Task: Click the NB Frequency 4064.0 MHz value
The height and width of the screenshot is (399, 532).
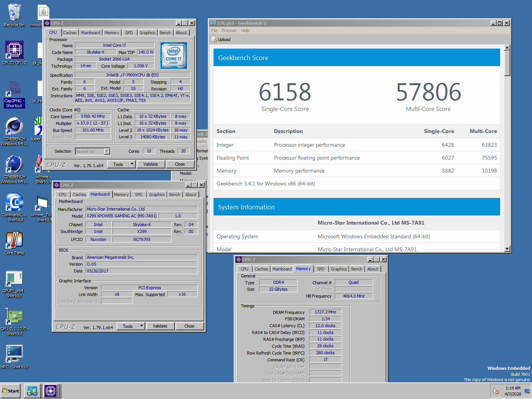Action: pos(354,296)
